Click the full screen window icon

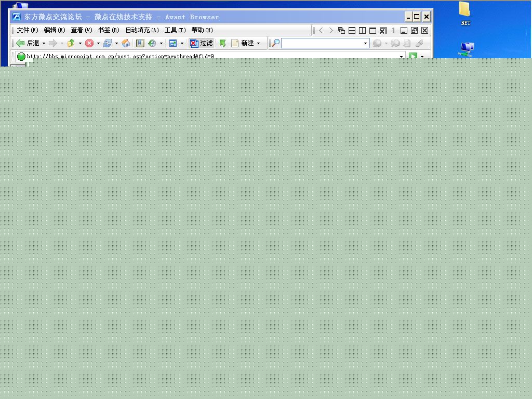click(173, 43)
